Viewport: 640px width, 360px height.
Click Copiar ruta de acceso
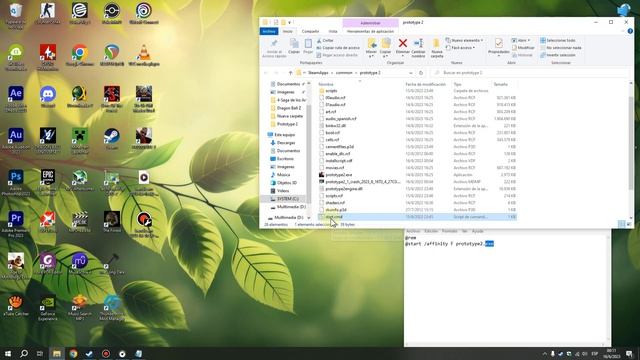tap(338, 48)
